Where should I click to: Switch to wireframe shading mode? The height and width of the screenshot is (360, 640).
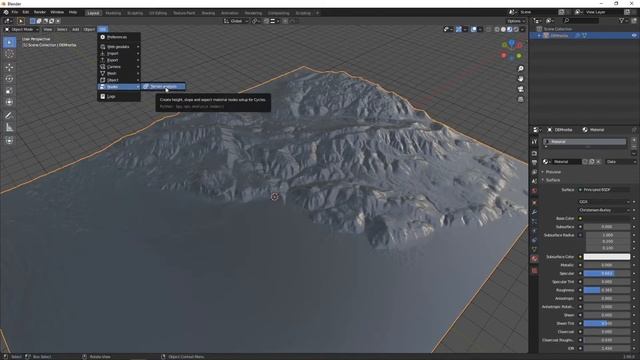tap(497, 29)
